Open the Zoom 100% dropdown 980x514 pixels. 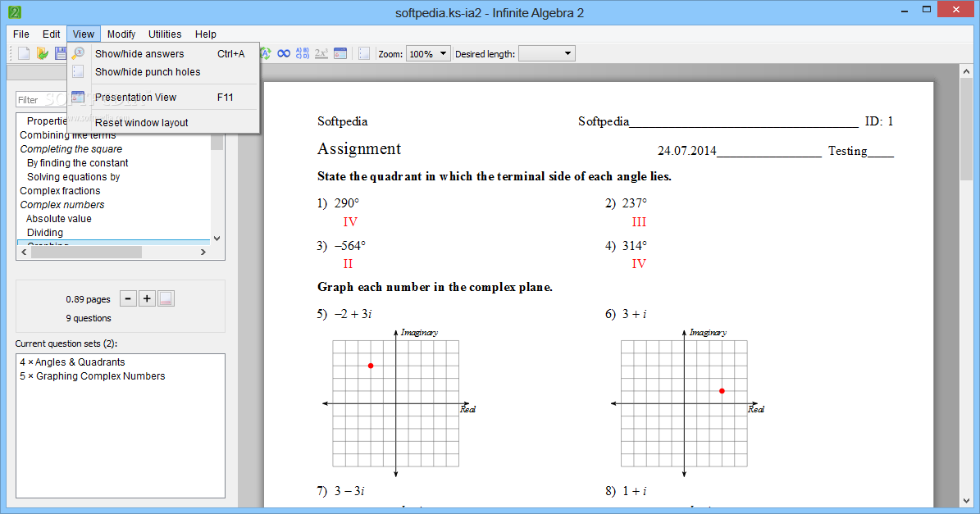coord(428,54)
